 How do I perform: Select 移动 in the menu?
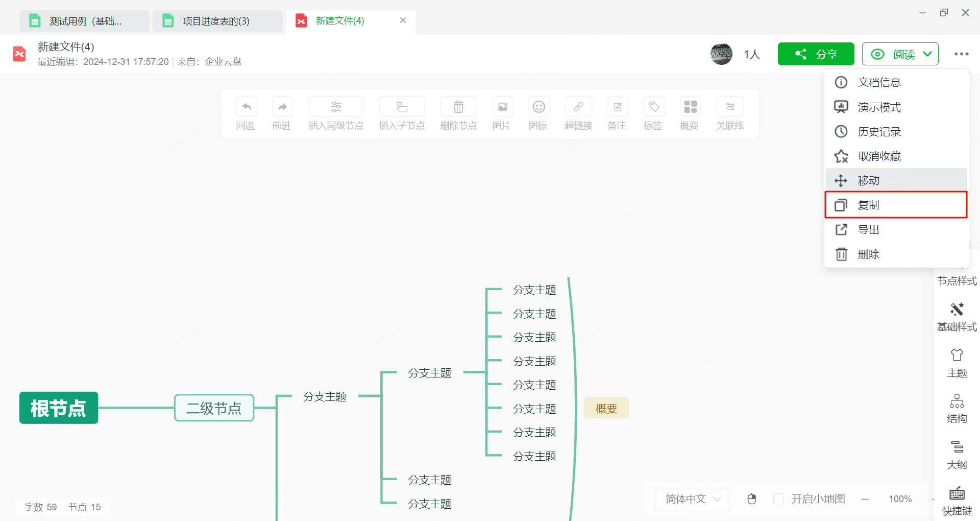pos(896,180)
